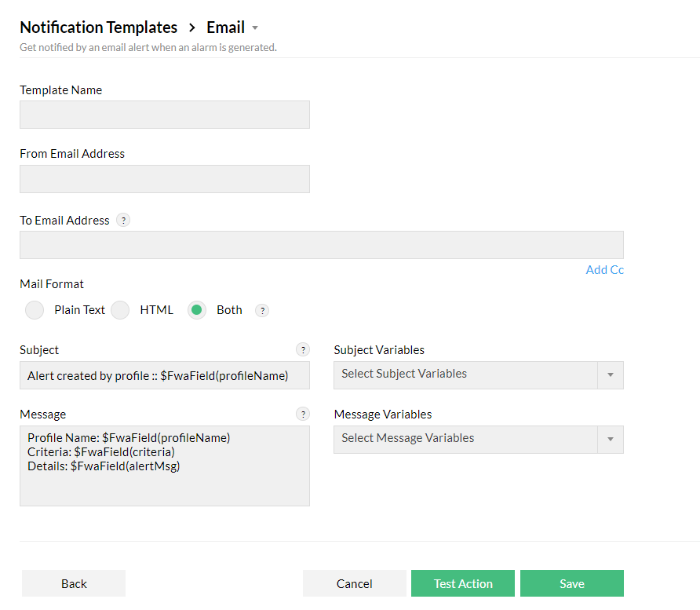Click the Template Name input field
Viewport: 700px width, 610px height.
pos(165,115)
